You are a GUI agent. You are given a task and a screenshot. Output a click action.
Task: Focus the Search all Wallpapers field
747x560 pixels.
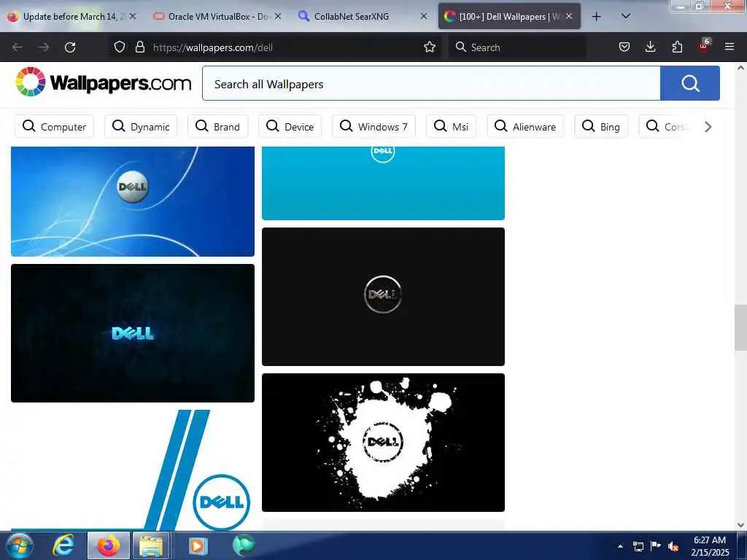[431, 84]
